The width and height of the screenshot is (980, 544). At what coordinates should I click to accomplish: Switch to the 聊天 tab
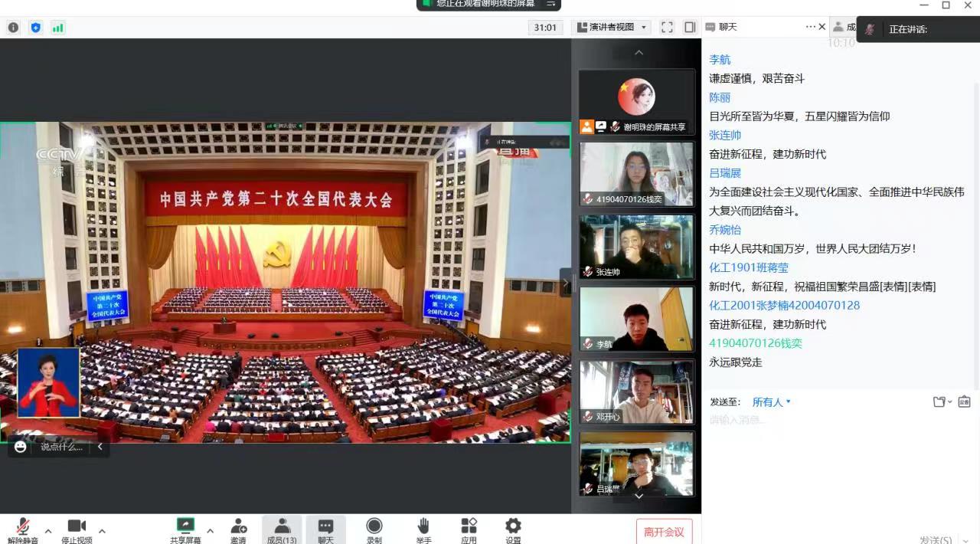pyautogui.click(x=727, y=27)
